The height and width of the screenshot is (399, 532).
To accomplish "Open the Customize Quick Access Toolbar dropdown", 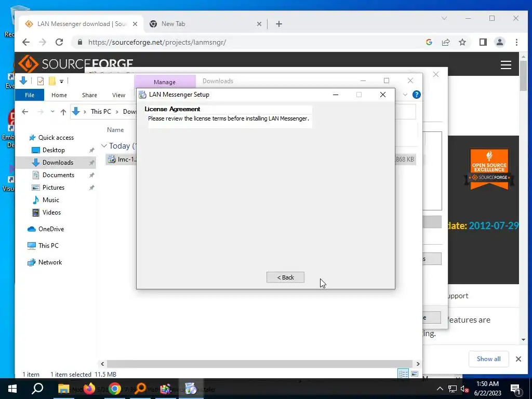I will click(x=61, y=82).
